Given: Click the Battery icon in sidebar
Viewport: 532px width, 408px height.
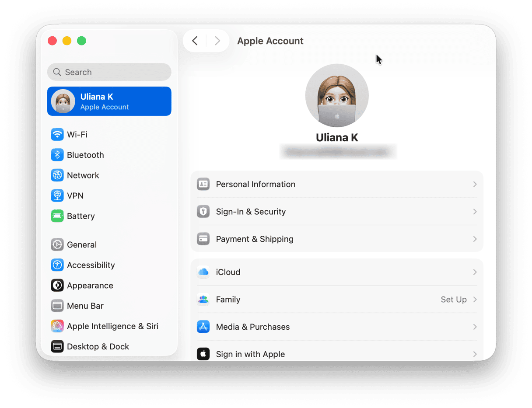Looking at the screenshot, I should click(57, 216).
